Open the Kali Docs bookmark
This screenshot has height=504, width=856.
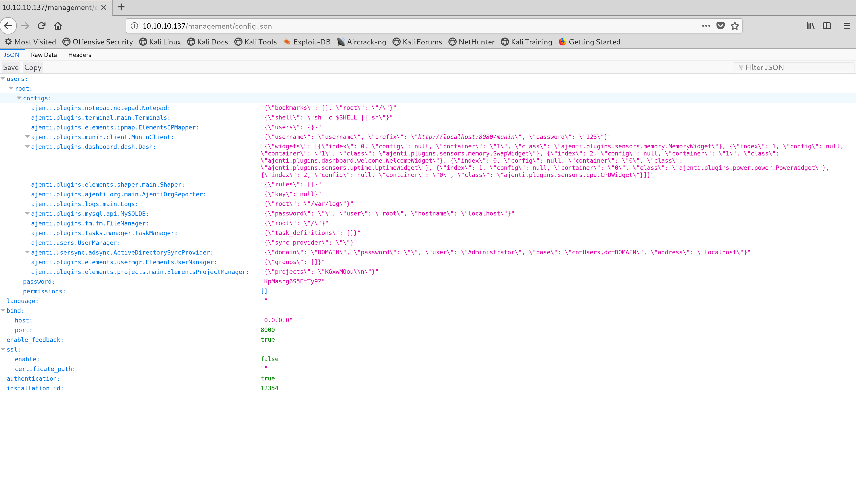coord(208,42)
